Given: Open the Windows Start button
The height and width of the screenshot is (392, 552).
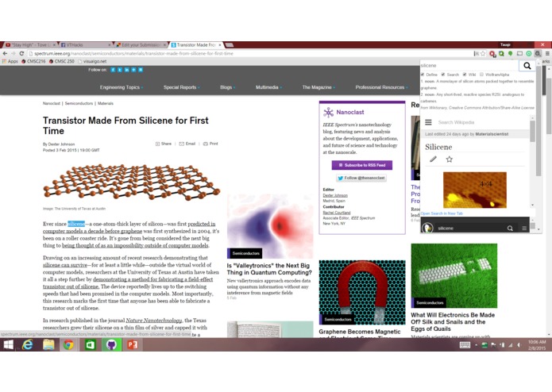Looking at the screenshot, I should click(9, 345).
